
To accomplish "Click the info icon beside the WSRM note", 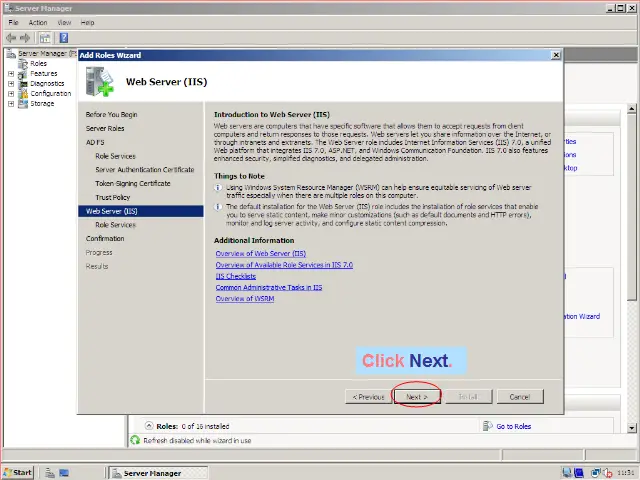I will click(218, 188).
